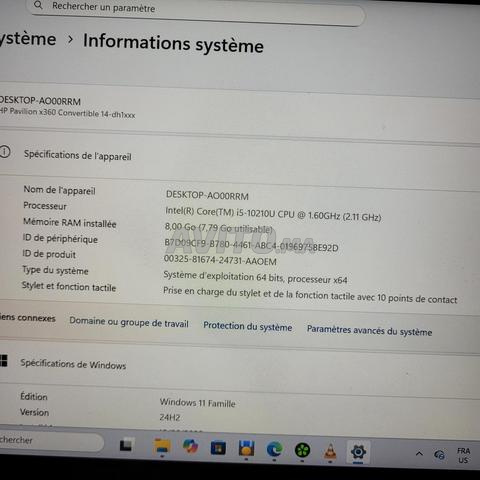
Task: Open the green circular app icon
Action: coord(302,451)
